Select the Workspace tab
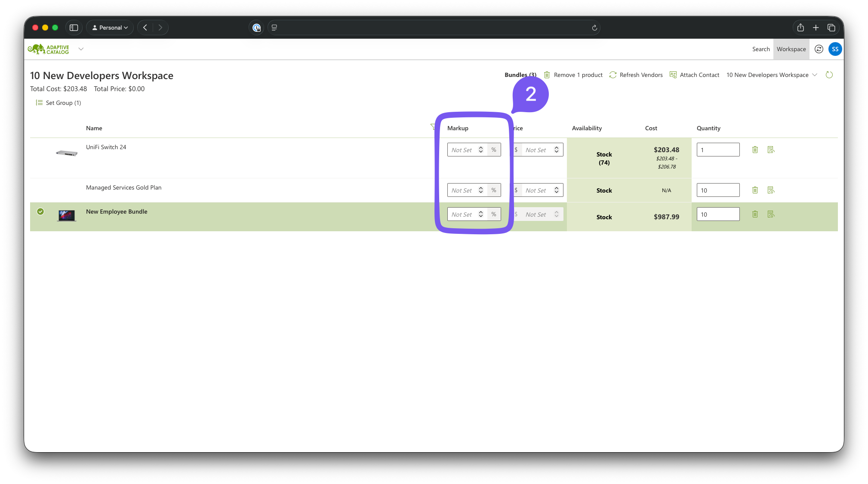 tap(791, 49)
